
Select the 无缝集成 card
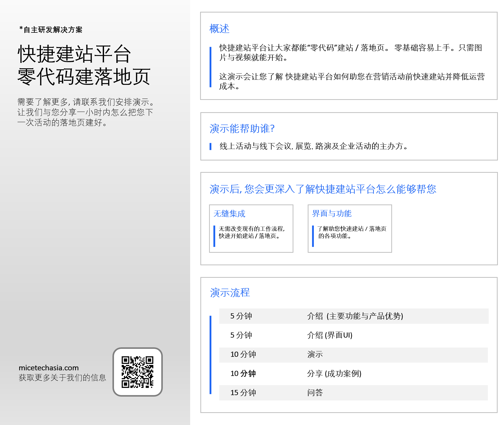point(251,228)
